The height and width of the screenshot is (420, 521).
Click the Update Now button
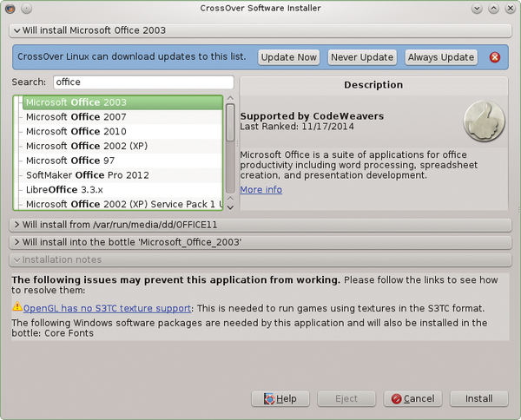pyautogui.click(x=289, y=57)
